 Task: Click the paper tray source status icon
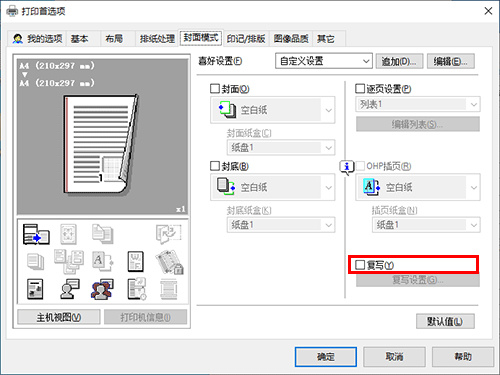(x=36, y=234)
